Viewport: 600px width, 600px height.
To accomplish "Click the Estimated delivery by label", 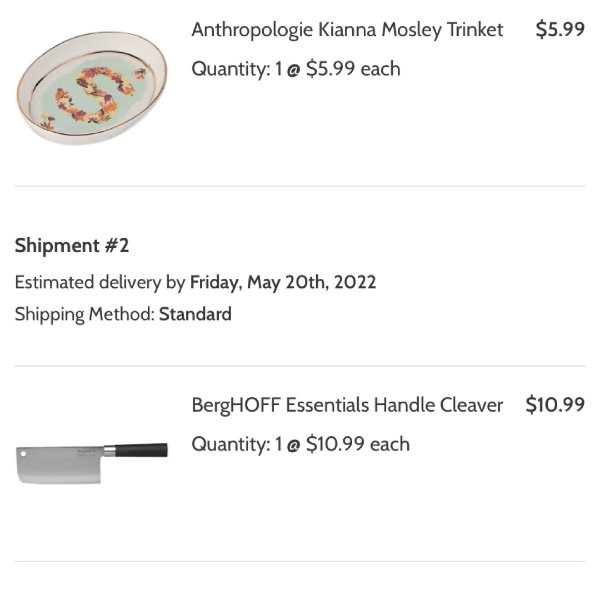I will [x=100, y=283].
